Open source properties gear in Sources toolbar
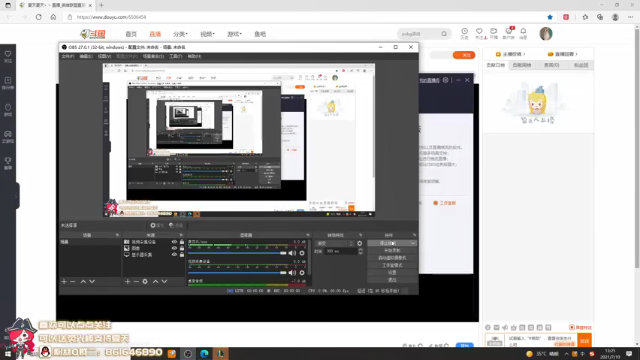This screenshot has width=640, height=360. [145, 281]
